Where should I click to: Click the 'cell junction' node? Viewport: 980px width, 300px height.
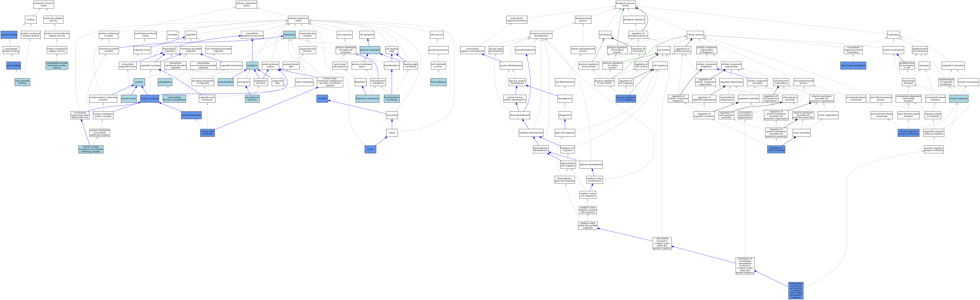click(437, 35)
